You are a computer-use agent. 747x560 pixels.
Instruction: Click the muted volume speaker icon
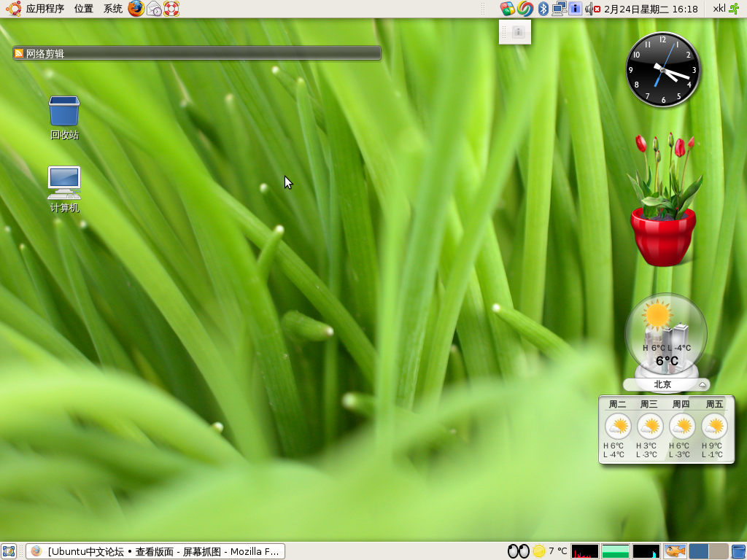[x=592, y=9]
